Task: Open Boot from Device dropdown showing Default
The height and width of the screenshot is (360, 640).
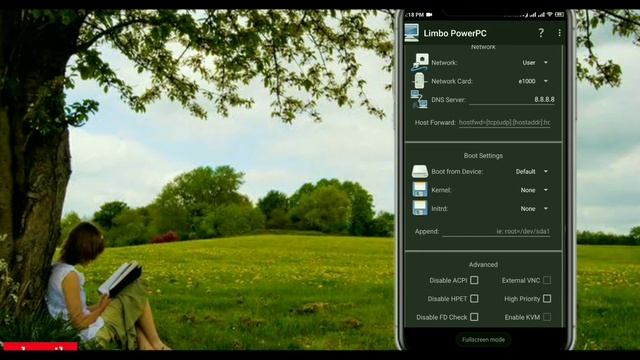Action: point(532,171)
